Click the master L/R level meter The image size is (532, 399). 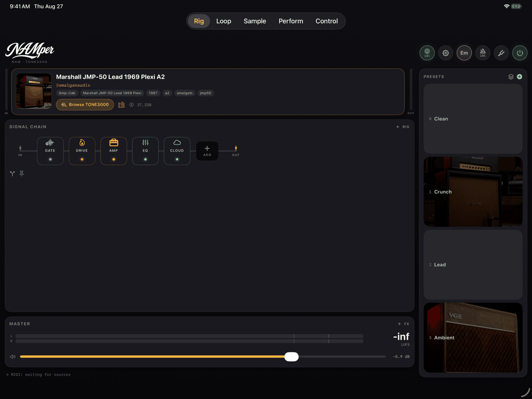[189, 339]
